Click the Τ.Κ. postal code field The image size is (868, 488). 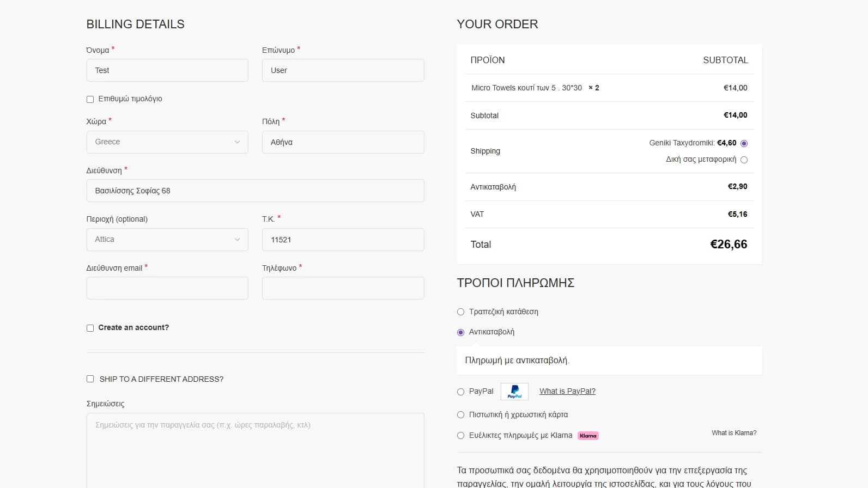tap(343, 240)
